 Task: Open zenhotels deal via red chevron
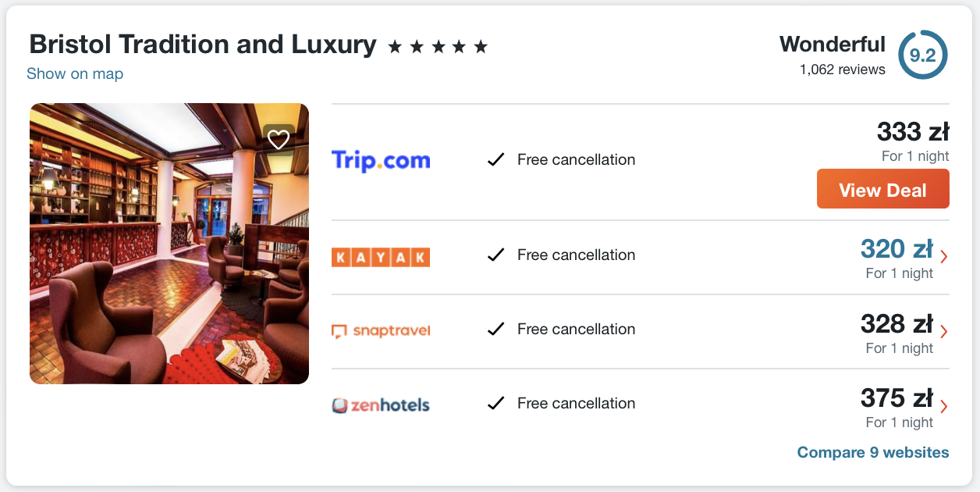coord(944,405)
